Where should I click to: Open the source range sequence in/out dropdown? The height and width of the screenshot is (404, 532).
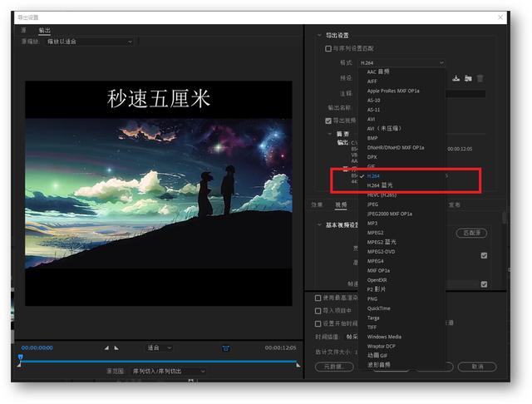(x=169, y=372)
